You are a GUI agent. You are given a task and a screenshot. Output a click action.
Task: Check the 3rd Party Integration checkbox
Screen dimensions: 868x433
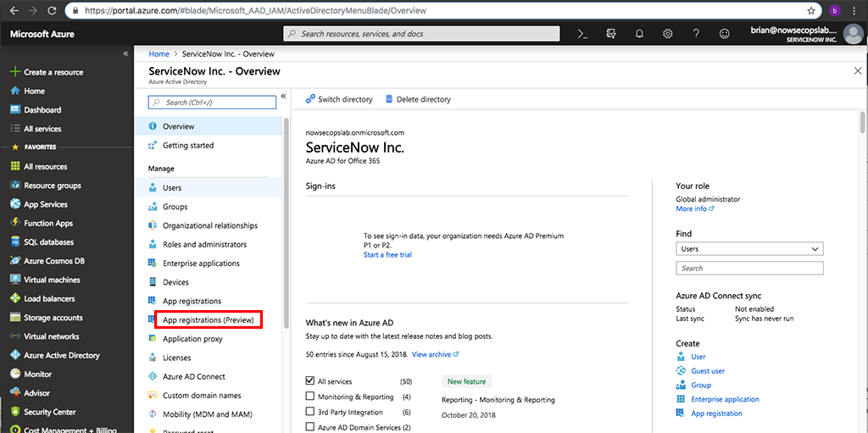pyautogui.click(x=310, y=412)
